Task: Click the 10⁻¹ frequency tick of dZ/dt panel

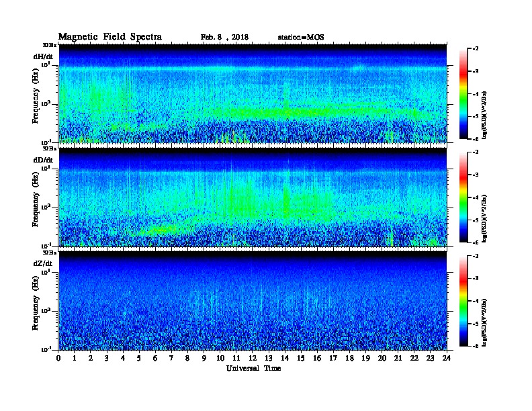Action: [45, 349]
